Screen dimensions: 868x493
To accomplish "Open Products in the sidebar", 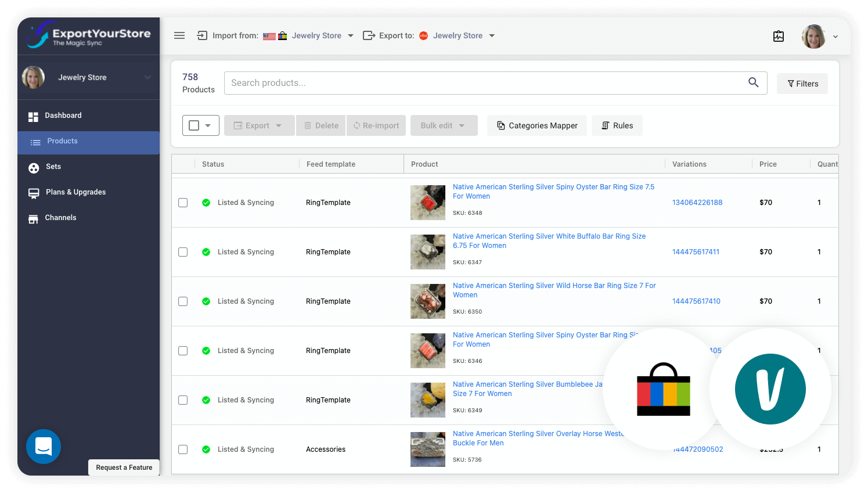I will 88,142.
